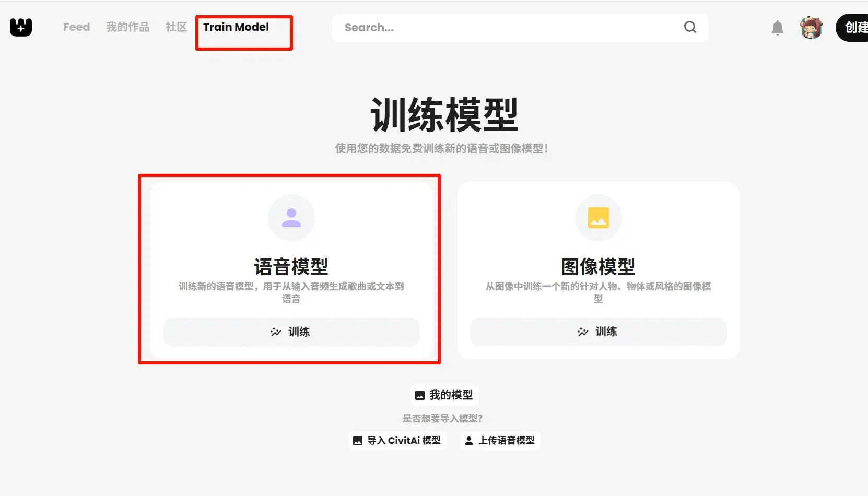Image resolution: width=868 pixels, height=496 pixels.
Task: Click the purple voice model person icon
Action: pos(291,218)
